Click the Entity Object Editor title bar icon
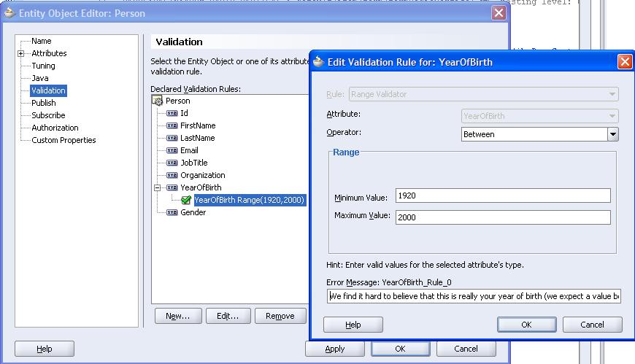Screen dimensions: 635x364 tap(9, 13)
